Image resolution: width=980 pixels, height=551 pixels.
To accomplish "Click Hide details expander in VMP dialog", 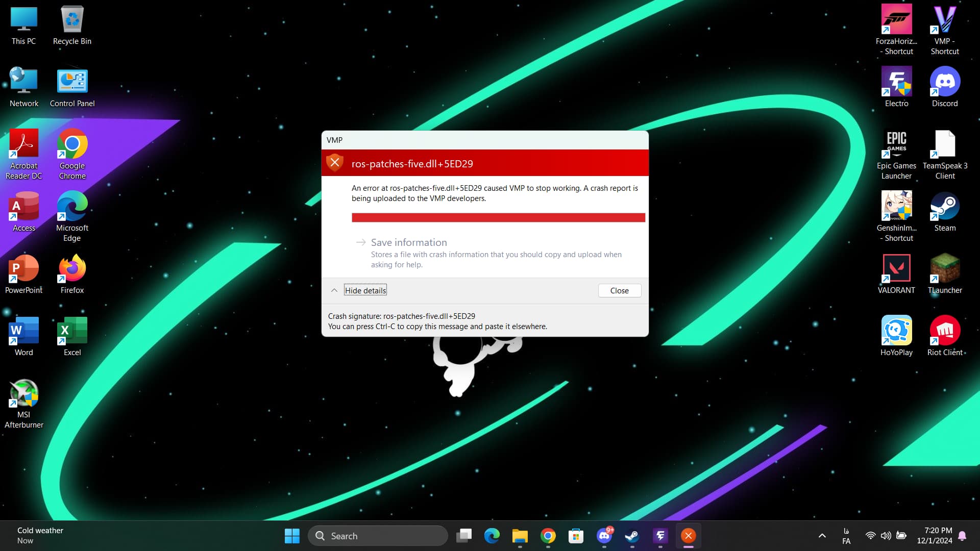I will pyautogui.click(x=365, y=290).
